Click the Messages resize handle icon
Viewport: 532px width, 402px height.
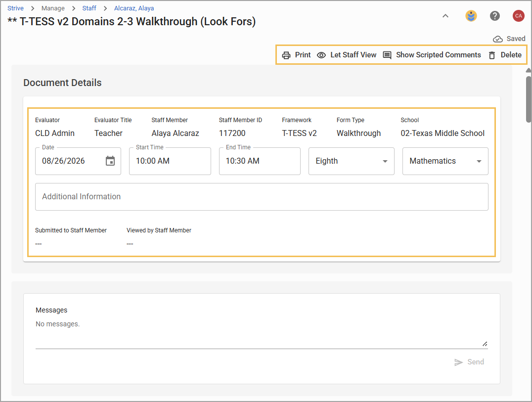coord(485,344)
